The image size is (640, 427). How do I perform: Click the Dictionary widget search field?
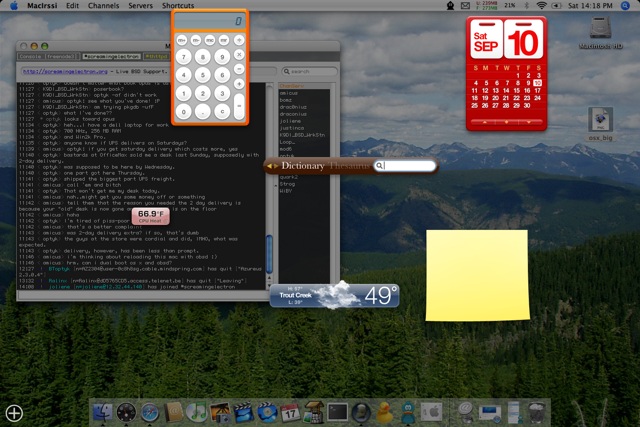pos(405,165)
